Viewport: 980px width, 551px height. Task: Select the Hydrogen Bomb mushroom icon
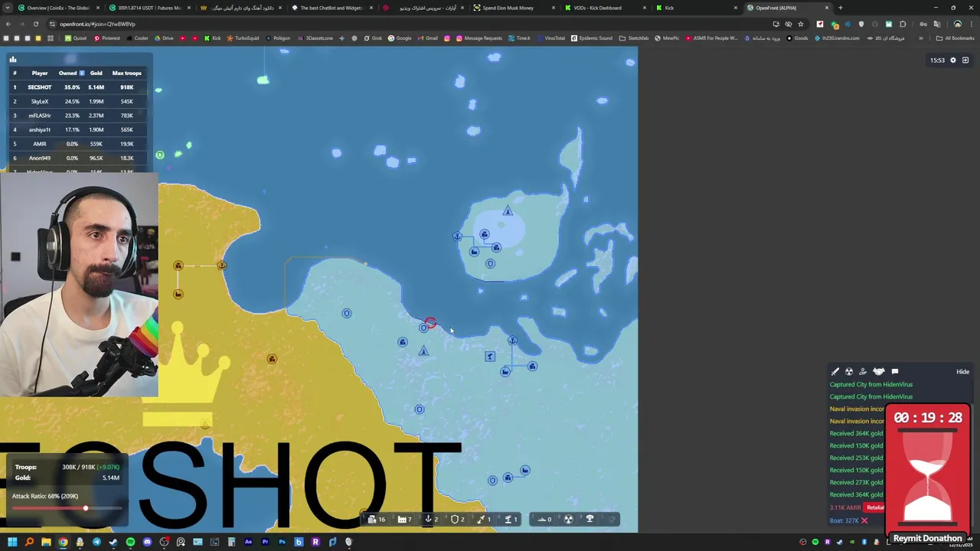tap(590, 519)
